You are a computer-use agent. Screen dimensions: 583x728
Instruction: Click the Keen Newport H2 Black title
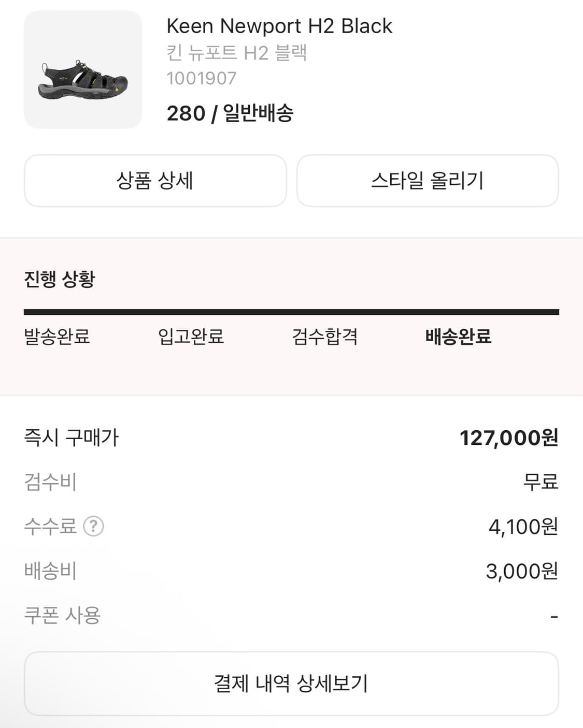(x=279, y=26)
